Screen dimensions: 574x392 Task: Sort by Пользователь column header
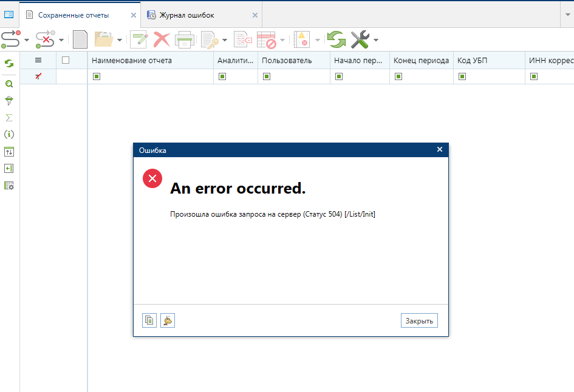pos(294,60)
